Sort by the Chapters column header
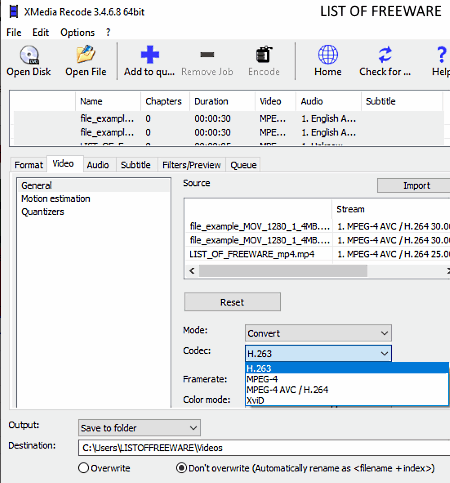The width and height of the screenshot is (450, 483). click(165, 101)
